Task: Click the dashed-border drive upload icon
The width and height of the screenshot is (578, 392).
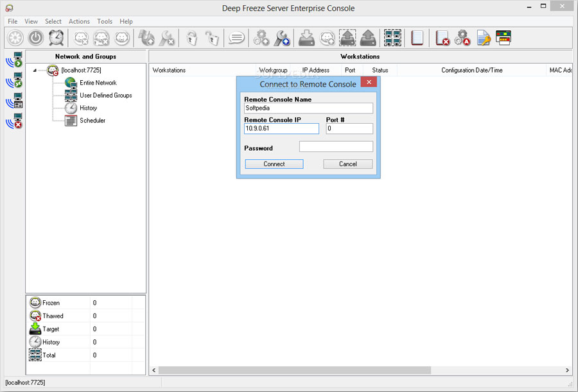Action: click(347, 38)
